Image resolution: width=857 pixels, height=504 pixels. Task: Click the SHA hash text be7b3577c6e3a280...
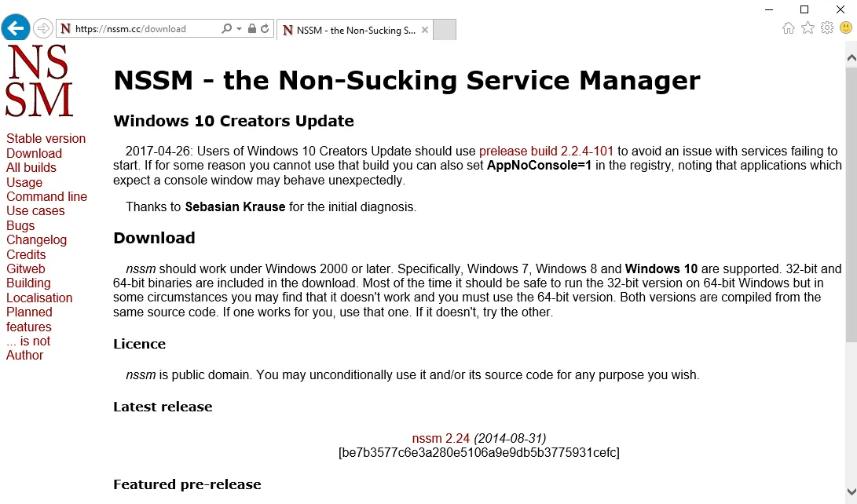(479, 453)
